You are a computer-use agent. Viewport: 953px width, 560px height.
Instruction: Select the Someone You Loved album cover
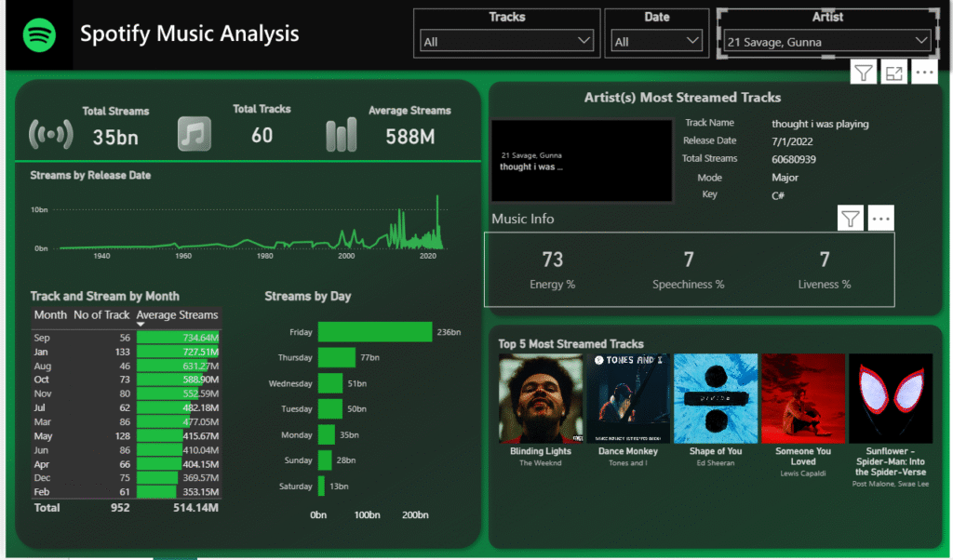pos(803,398)
